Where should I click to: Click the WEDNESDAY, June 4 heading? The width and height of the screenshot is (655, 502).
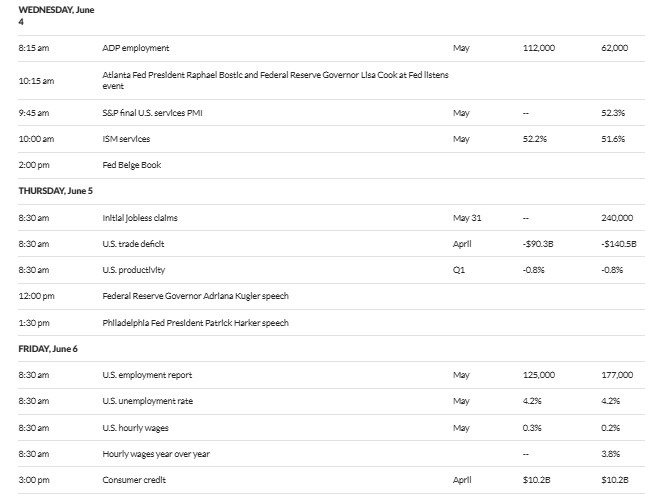(x=56, y=16)
